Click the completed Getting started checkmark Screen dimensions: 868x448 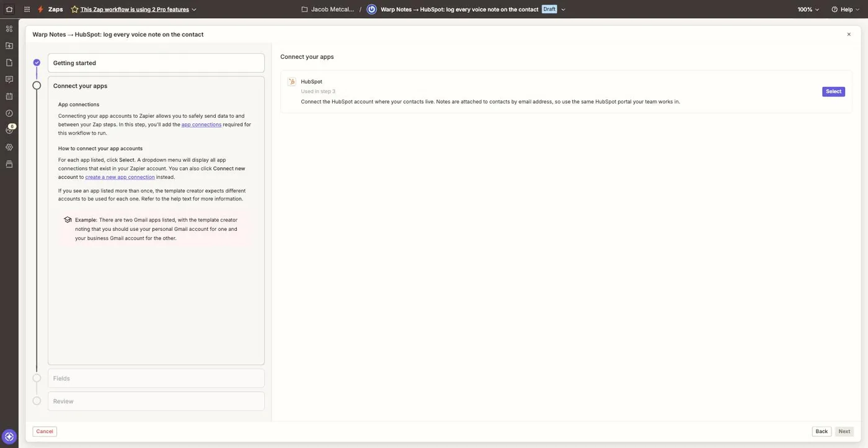point(37,63)
